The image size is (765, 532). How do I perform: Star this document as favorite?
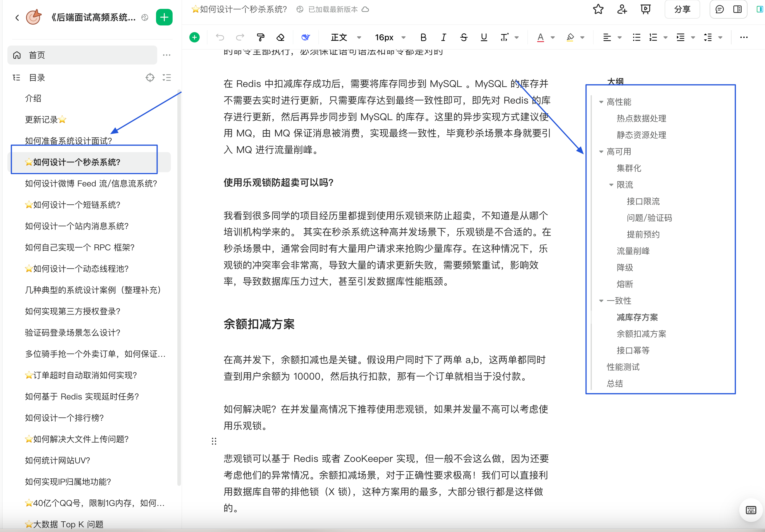click(x=598, y=9)
